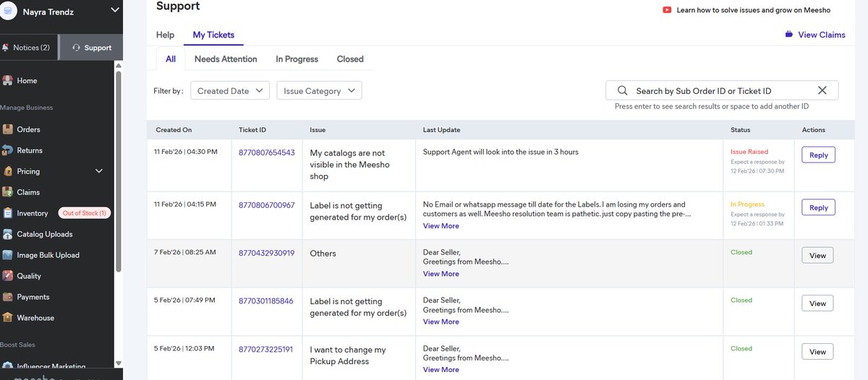Click the Catalog Uploads sidebar icon

point(7,234)
